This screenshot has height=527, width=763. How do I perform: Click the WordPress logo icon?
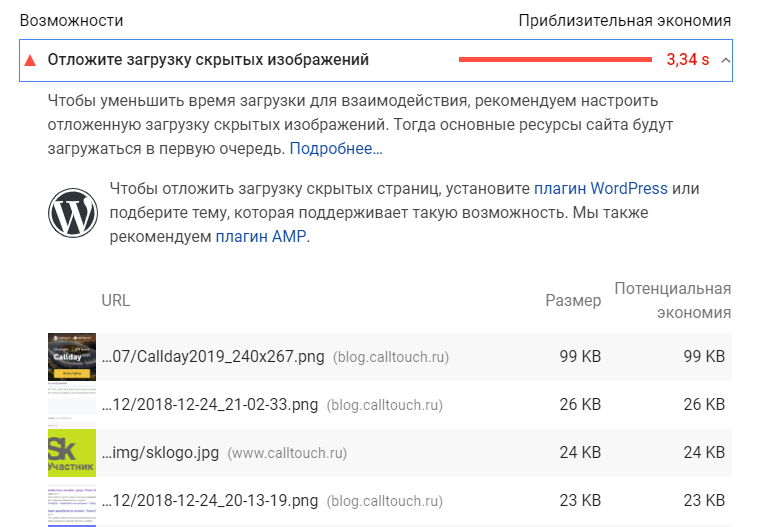[x=73, y=213]
